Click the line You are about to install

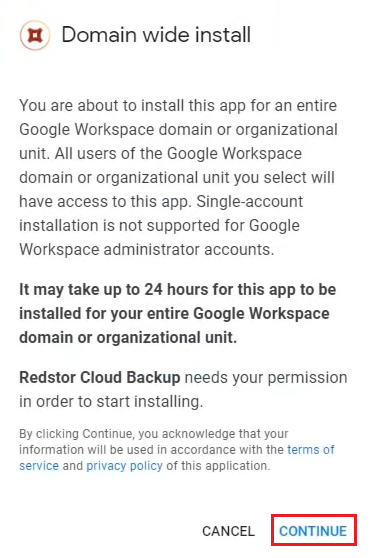(x=178, y=106)
